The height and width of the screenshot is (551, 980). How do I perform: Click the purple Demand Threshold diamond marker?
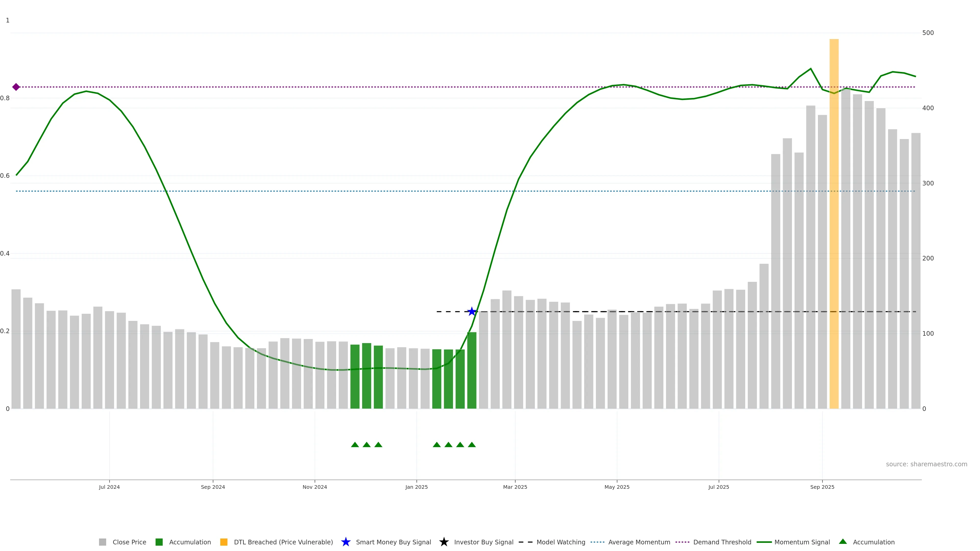coord(16,87)
